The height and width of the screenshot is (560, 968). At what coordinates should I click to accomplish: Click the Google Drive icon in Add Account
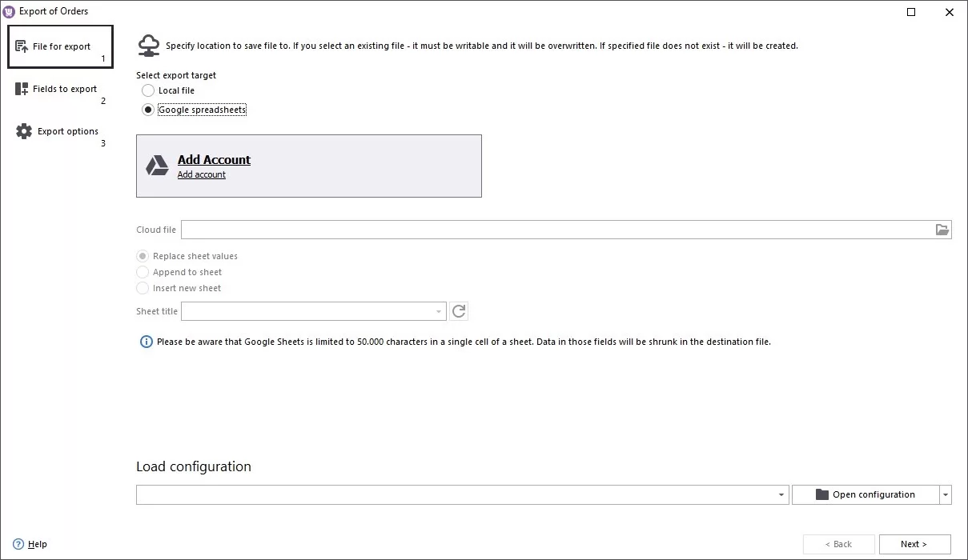(157, 166)
